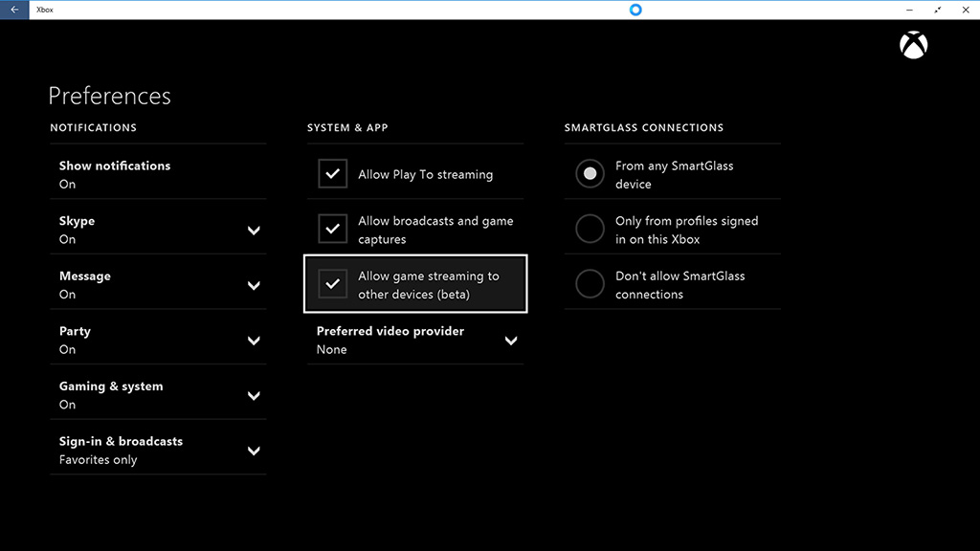Click the back arrow in title bar

tap(14, 10)
